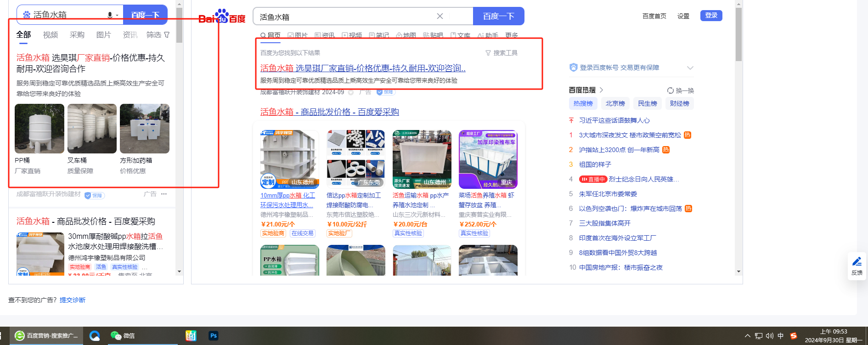Expand the 登录百度帐号 banner chevron
This screenshot has height=345, width=868.
tap(690, 68)
